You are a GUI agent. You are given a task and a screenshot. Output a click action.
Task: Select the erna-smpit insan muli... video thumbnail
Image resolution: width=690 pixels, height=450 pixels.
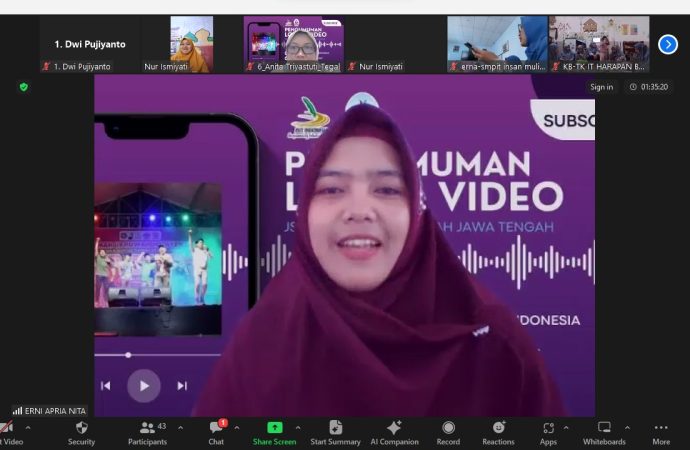pos(497,44)
